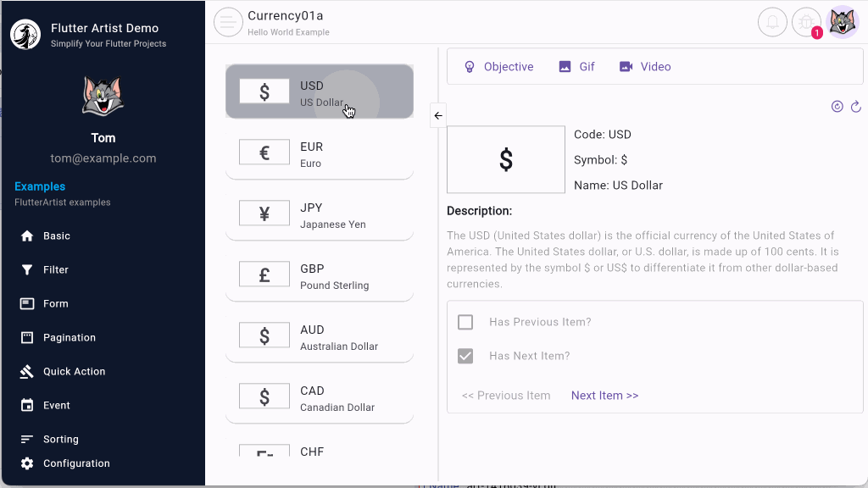Toggle the Has Previous Item checkbox

pyautogui.click(x=465, y=322)
